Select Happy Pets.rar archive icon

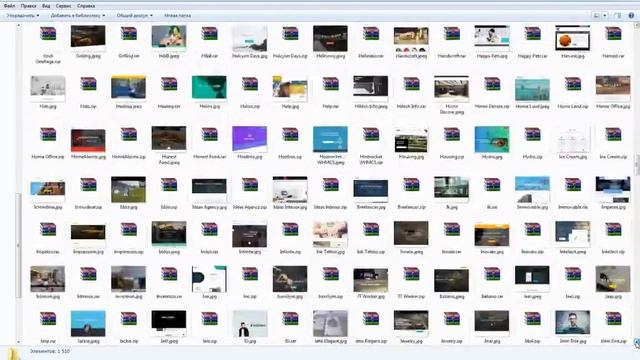pos(532,34)
